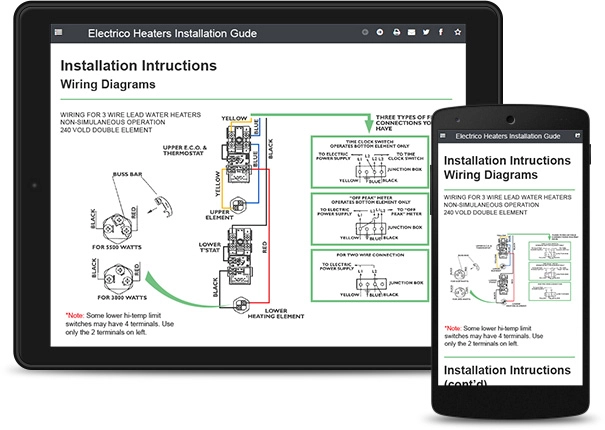Share the guide on Facebook
The image size is (605, 430).
point(441,32)
